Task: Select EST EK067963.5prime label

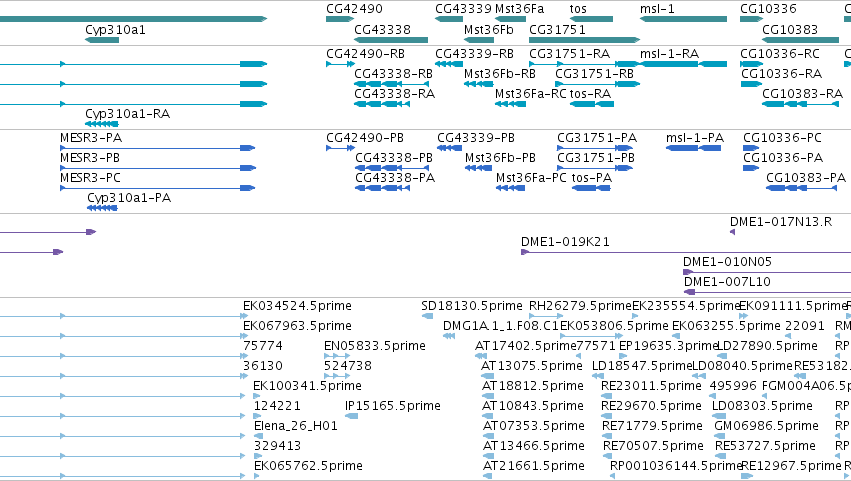Action: (x=297, y=326)
